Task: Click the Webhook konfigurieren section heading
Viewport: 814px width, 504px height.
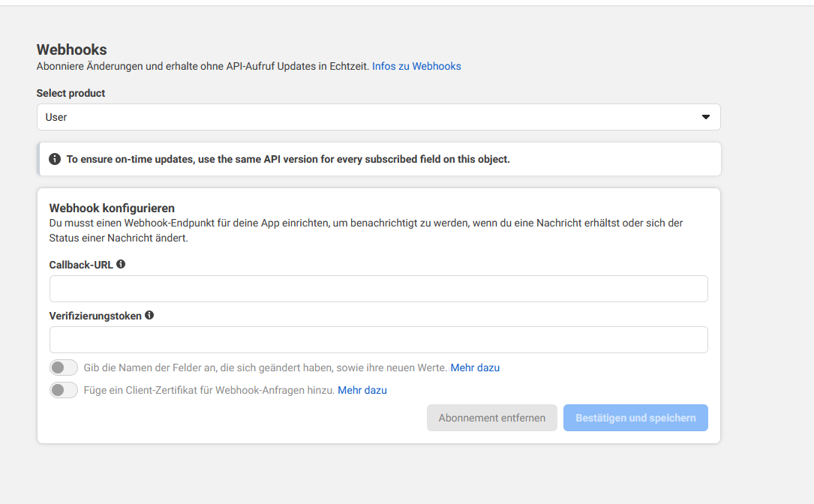Action: (x=112, y=208)
